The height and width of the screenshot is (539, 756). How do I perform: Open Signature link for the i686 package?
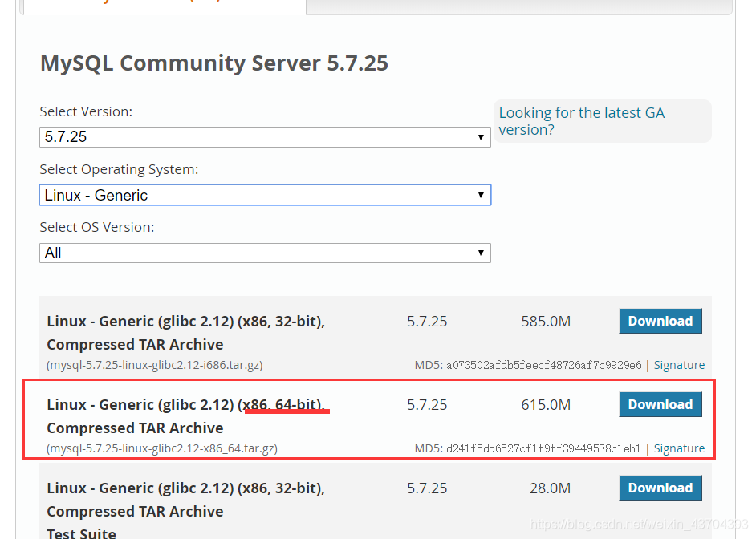(x=679, y=365)
